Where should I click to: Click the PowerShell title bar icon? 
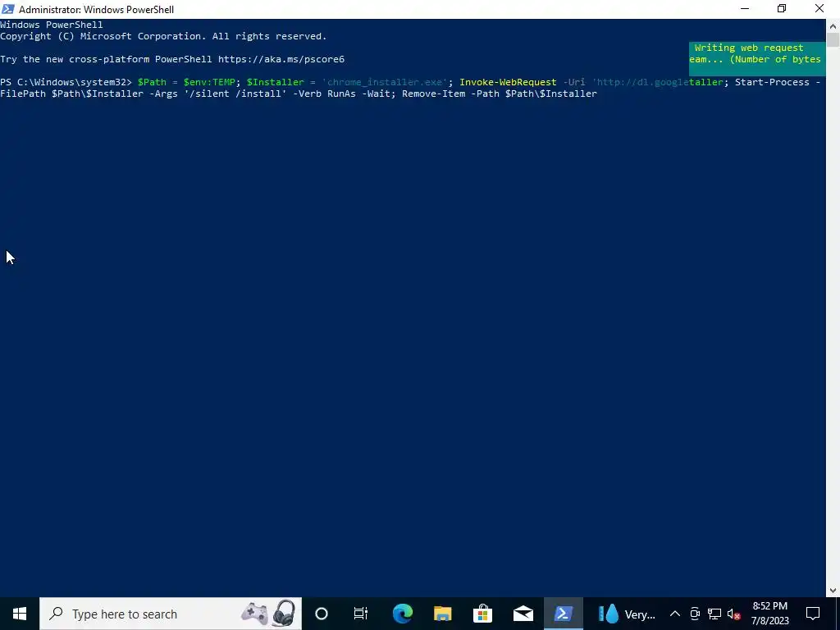pos(8,9)
